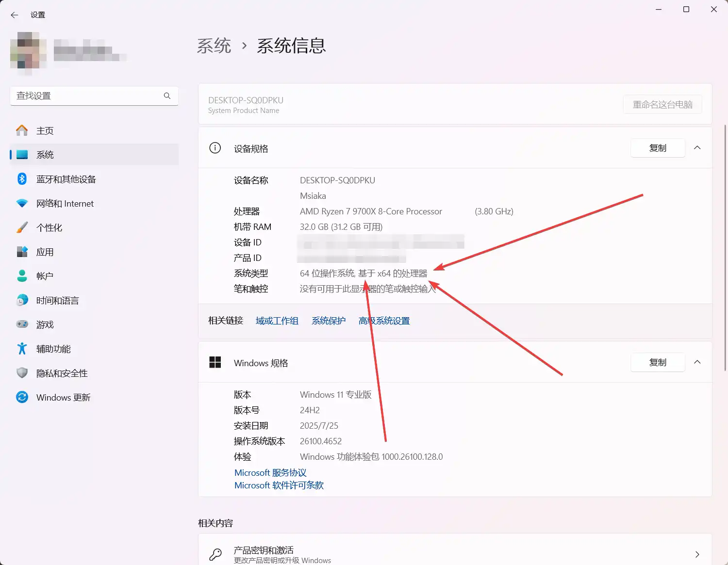Click the 应用 apps icon
The width and height of the screenshot is (728, 565).
click(22, 252)
